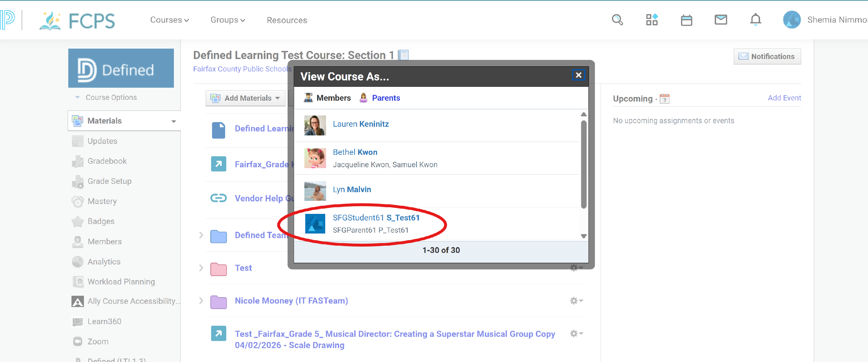Image resolution: width=868 pixels, height=362 pixels.
Task: Open the Upcoming calendar icon
Action: click(x=664, y=98)
